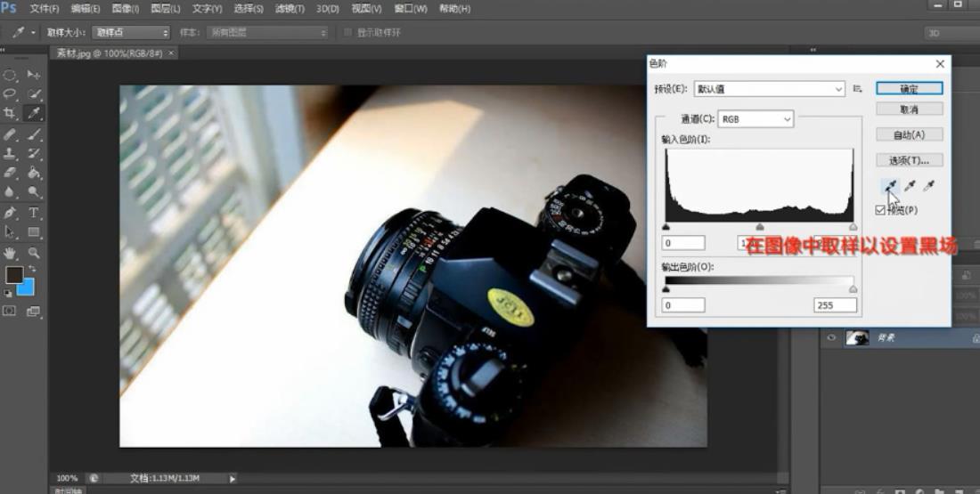
Task: Select the Blur tool
Action: pos(10,191)
